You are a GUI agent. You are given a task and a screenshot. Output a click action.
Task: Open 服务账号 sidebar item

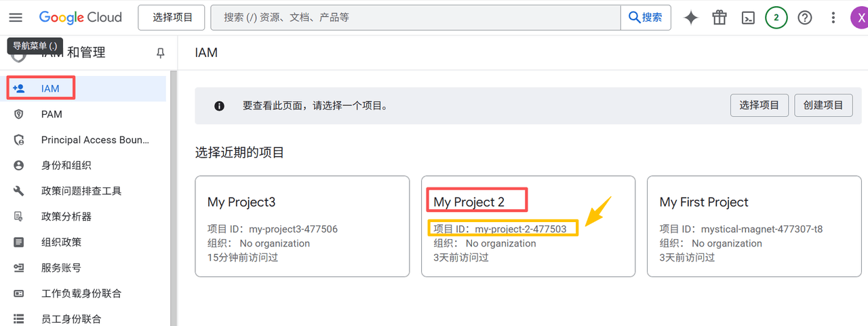coord(61,268)
